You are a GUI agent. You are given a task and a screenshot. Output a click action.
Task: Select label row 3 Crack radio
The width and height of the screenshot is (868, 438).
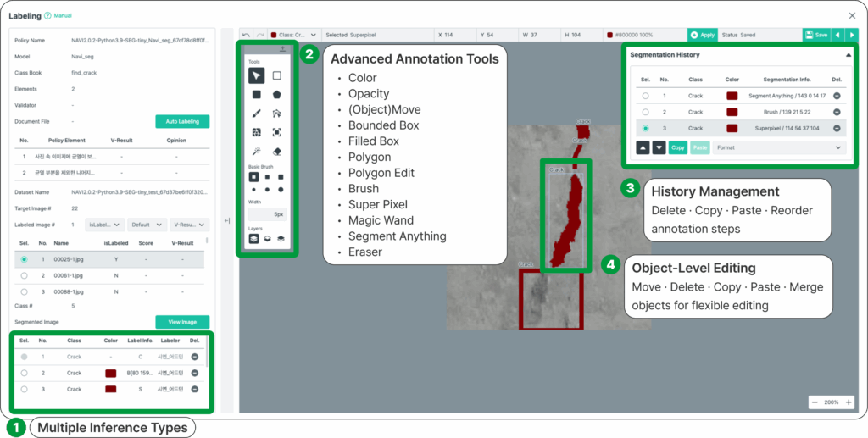pos(24,389)
